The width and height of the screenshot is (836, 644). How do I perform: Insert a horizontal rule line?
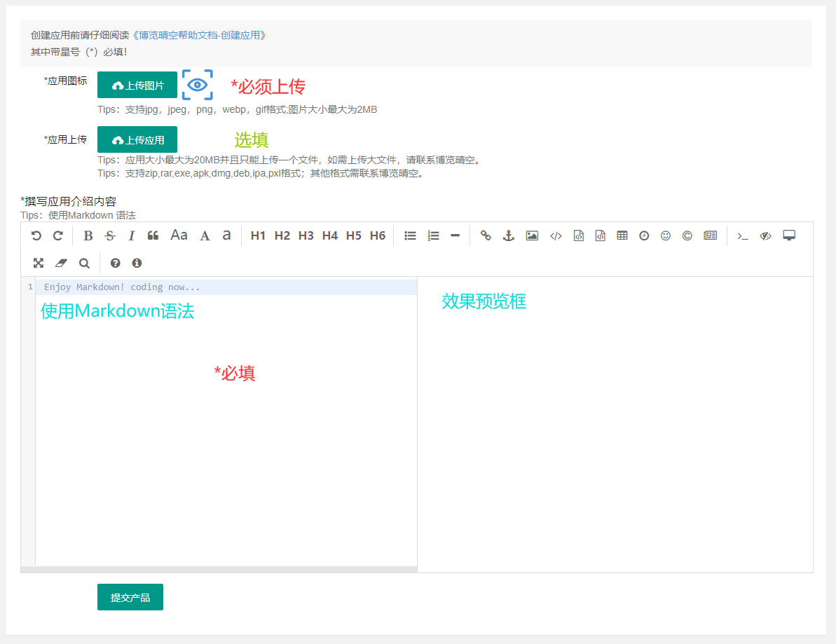(x=455, y=235)
